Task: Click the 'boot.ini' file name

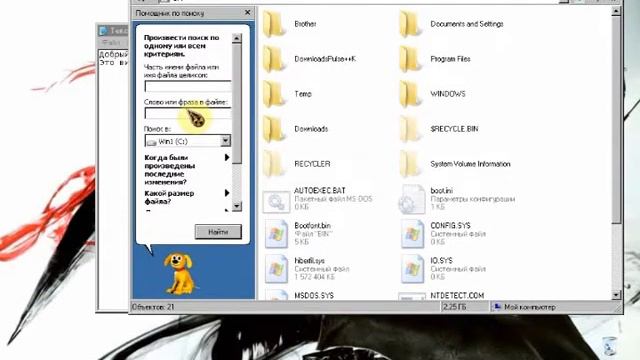Action: [441, 191]
